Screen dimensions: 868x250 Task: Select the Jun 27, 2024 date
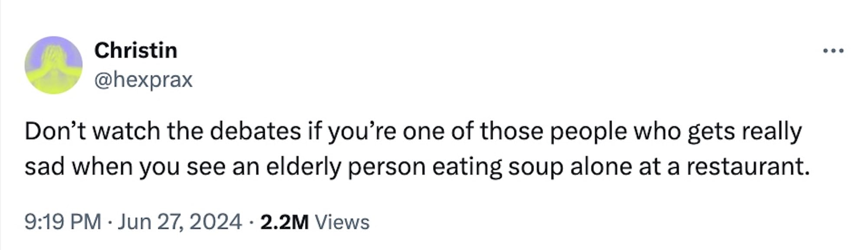pyautogui.click(x=179, y=222)
